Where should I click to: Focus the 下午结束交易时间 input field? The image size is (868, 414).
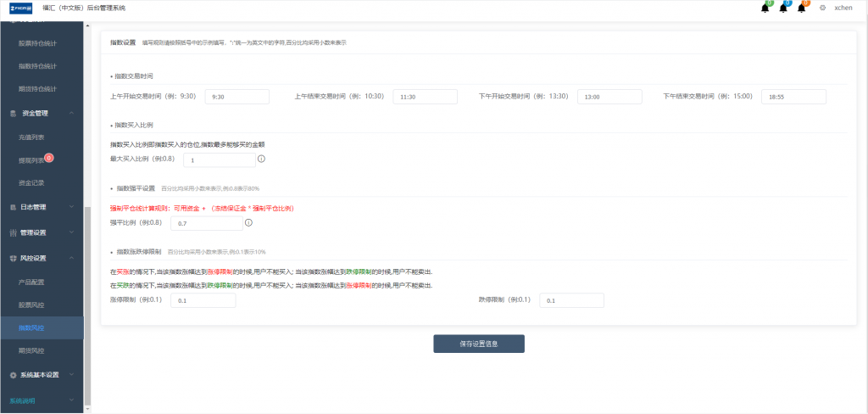793,97
